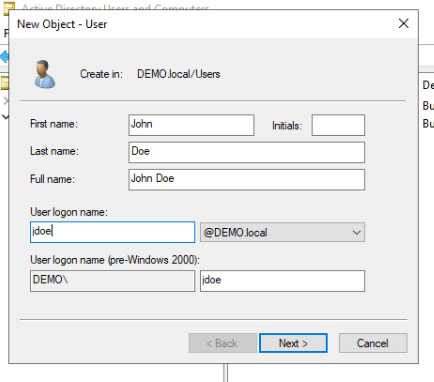Close the New Object - User dialog

[x=404, y=23]
